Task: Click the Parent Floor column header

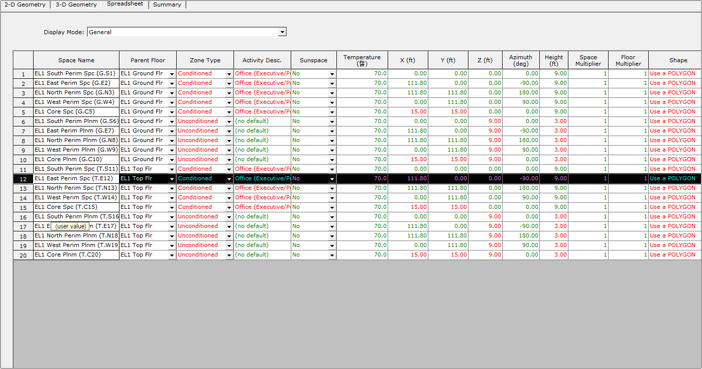Action: (148, 60)
